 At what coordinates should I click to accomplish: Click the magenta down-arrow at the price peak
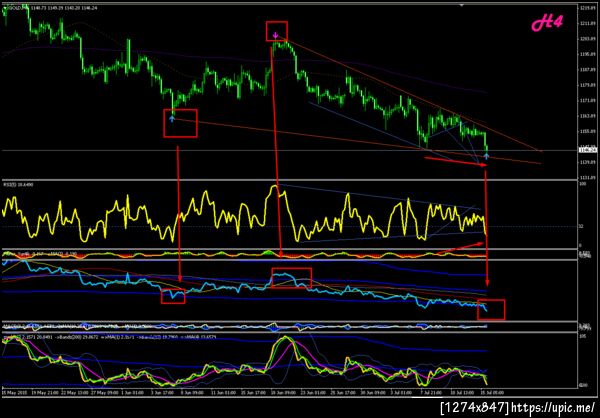point(276,36)
